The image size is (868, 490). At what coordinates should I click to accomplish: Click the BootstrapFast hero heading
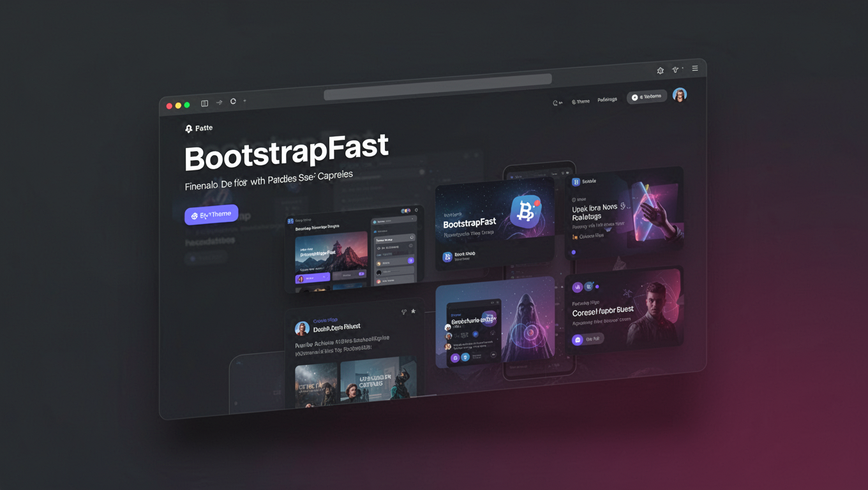tap(287, 153)
